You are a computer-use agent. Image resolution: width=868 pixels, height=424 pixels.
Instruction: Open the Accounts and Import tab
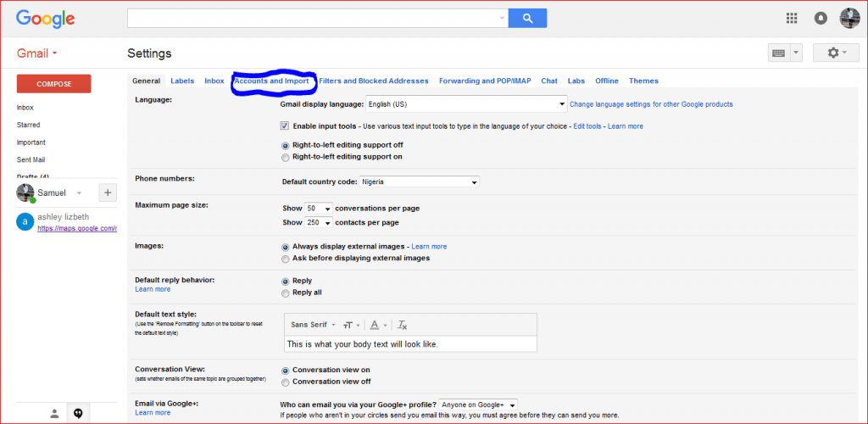point(272,81)
